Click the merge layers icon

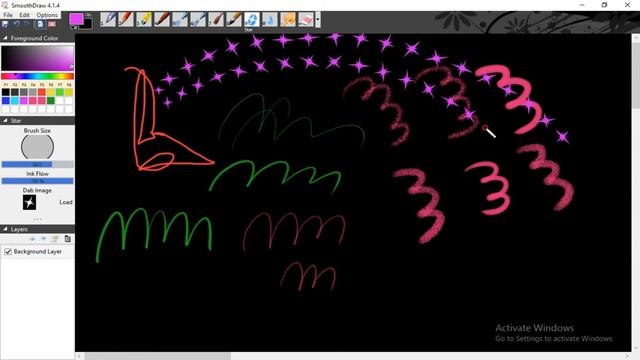point(55,239)
